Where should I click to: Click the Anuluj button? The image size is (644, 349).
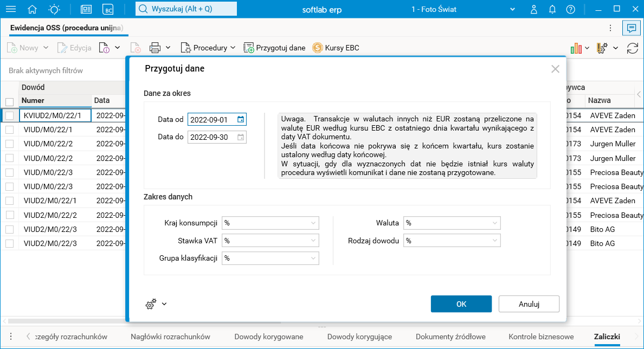click(529, 304)
